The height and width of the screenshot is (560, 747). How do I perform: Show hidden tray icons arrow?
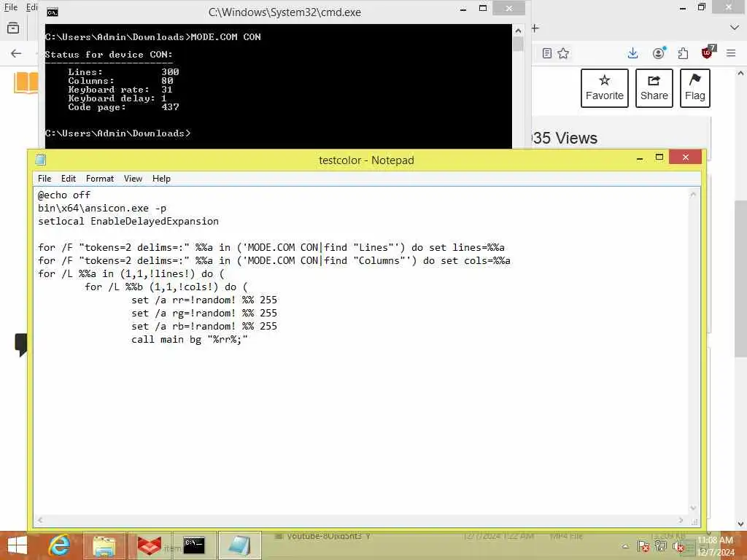625,546
